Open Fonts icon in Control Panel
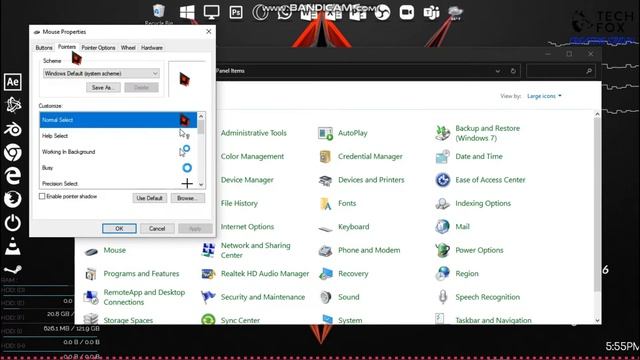The image size is (640, 360). tap(325, 203)
